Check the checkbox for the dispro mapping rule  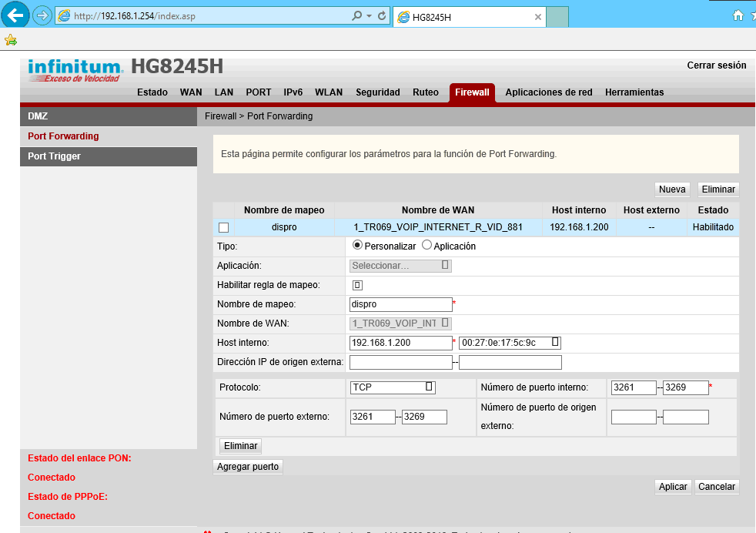pyautogui.click(x=224, y=228)
